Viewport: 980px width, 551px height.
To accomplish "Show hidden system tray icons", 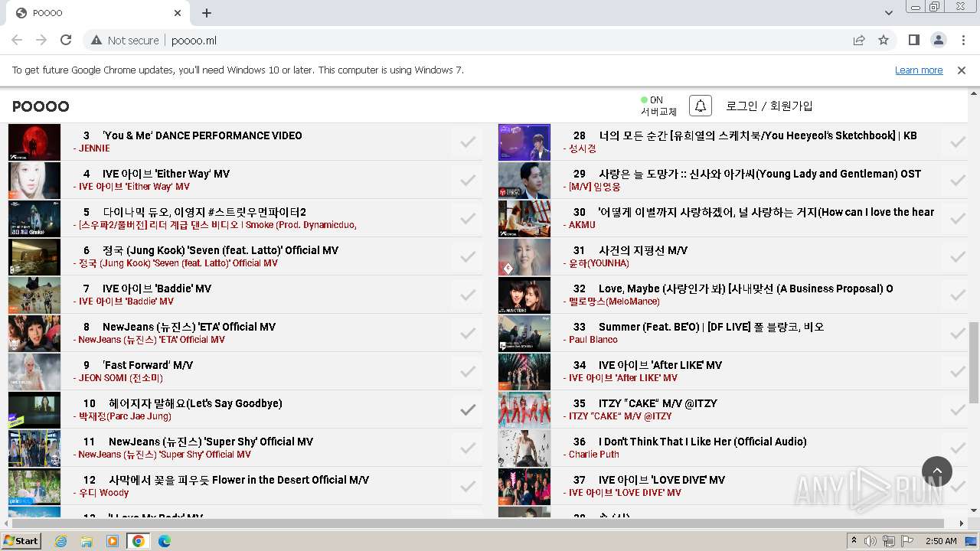I will click(854, 541).
